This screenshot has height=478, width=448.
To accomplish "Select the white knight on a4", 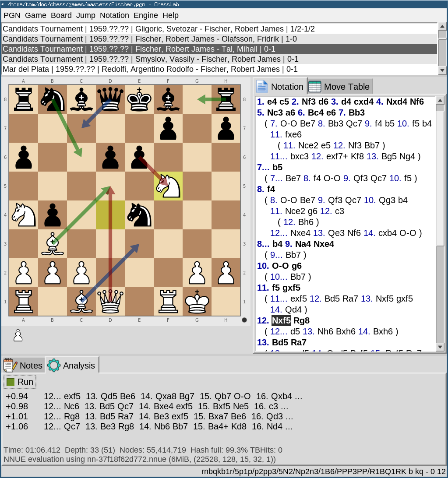I will pyautogui.click(x=24, y=215).
